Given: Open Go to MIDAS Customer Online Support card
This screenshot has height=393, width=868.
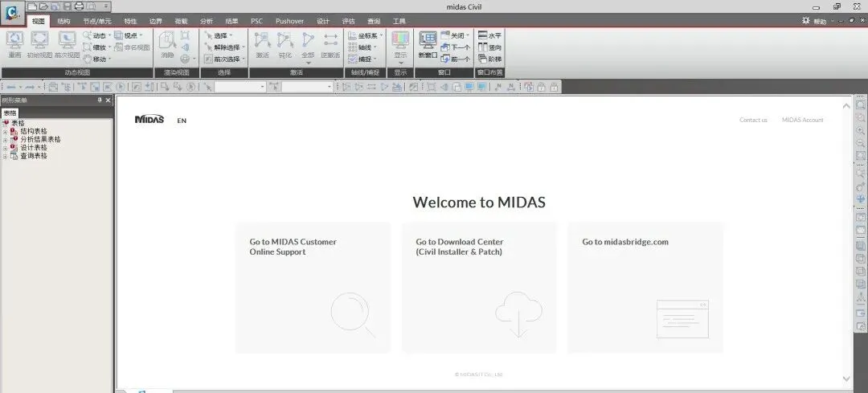Looking at the screenshot, I should pyautogui.click(x=313, y=287).
